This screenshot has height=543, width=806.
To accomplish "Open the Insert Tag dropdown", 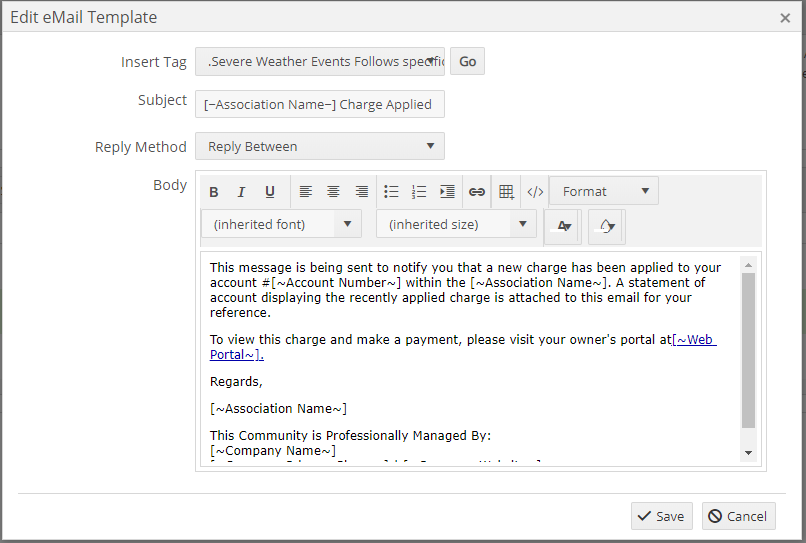I will (320, 62).
